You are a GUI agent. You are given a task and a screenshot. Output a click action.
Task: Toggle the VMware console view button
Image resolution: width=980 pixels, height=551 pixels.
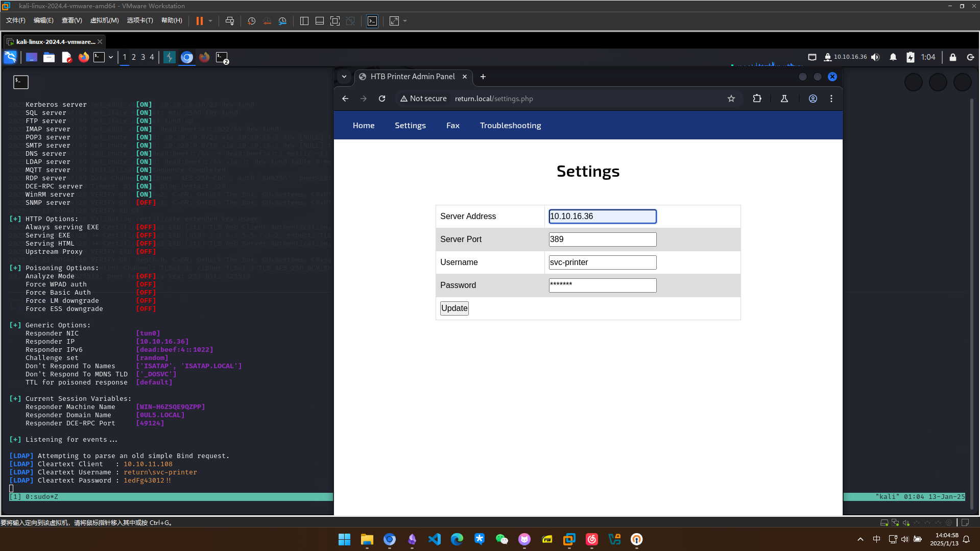[372, 21]
